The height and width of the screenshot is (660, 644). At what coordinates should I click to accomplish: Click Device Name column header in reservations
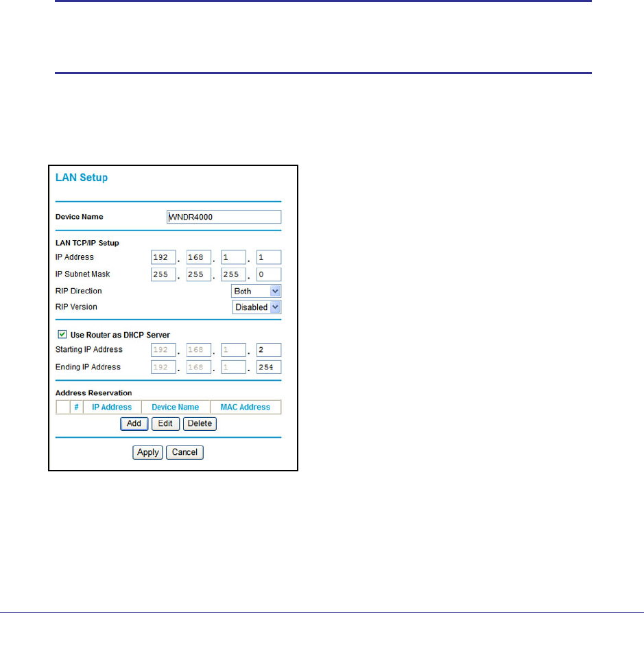[x=176, y=407]
